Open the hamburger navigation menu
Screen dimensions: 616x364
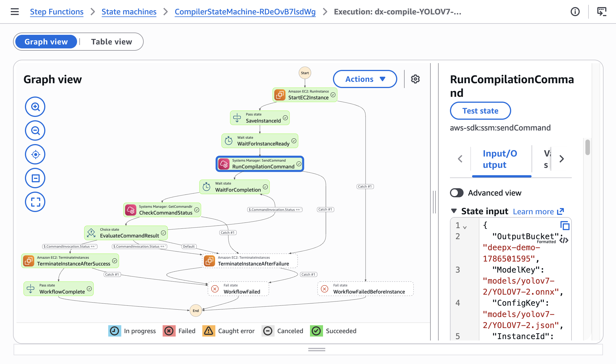[x=15, y=12]
